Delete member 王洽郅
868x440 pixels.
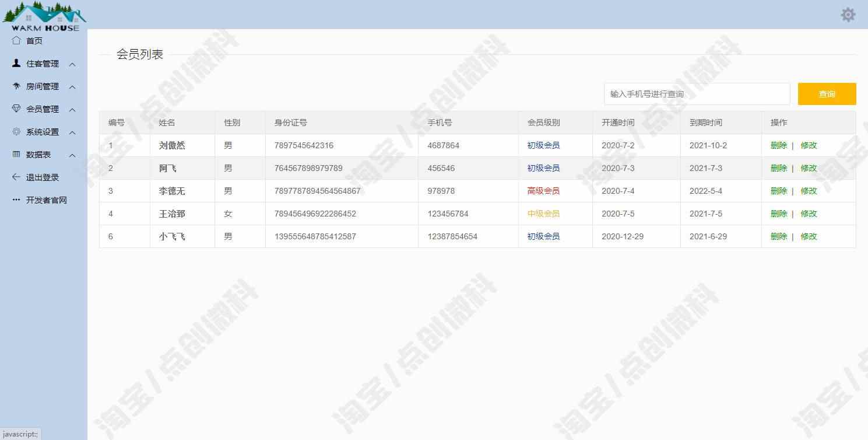[x=778, y=214]
